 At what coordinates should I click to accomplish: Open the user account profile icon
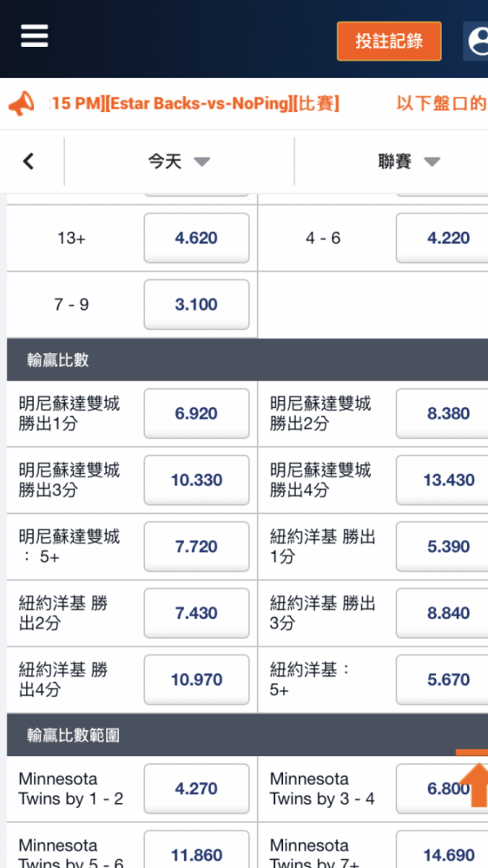coord(476,41)
